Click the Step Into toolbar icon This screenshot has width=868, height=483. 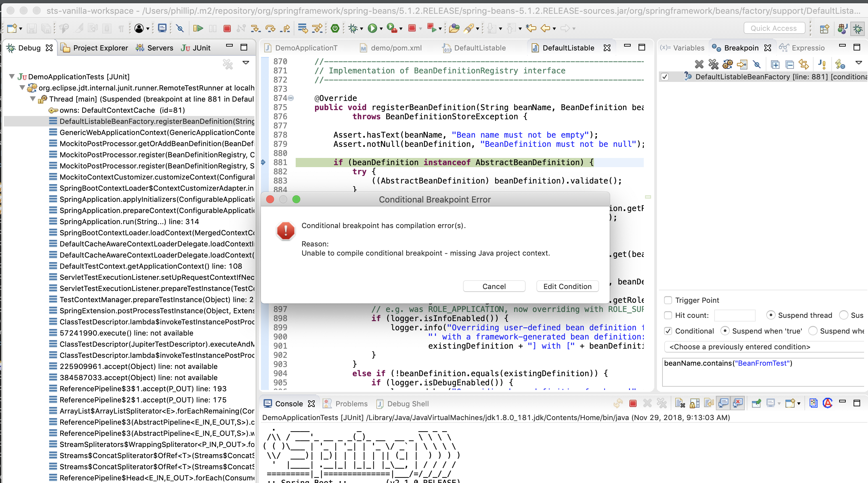point(255,28)
